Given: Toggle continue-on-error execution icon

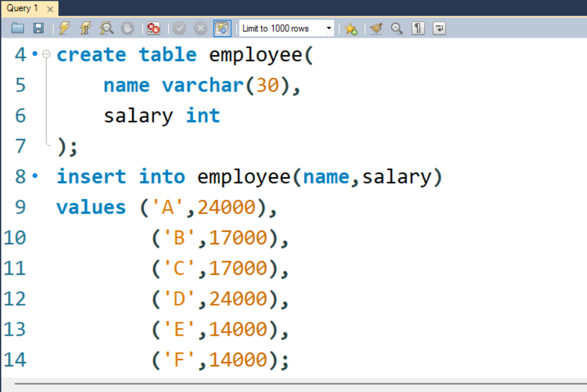Looking at the screenshot, I should pos(153,28).
